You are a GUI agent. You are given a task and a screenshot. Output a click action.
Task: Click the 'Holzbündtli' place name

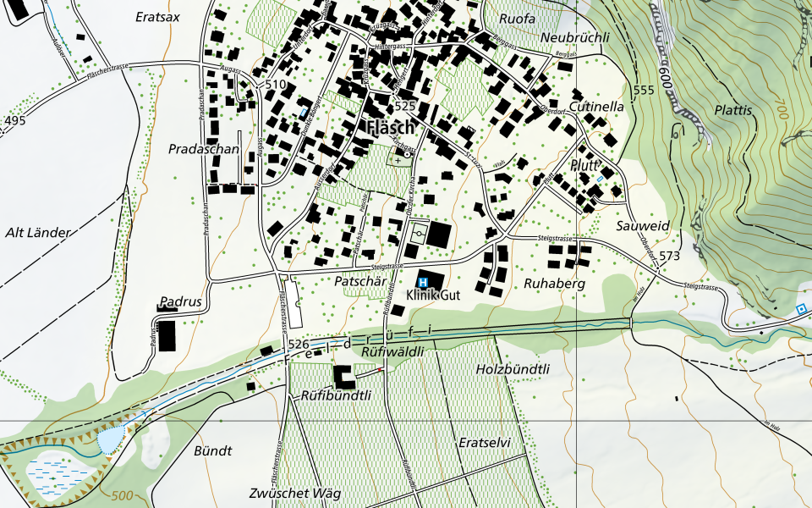tap(513, 369)
